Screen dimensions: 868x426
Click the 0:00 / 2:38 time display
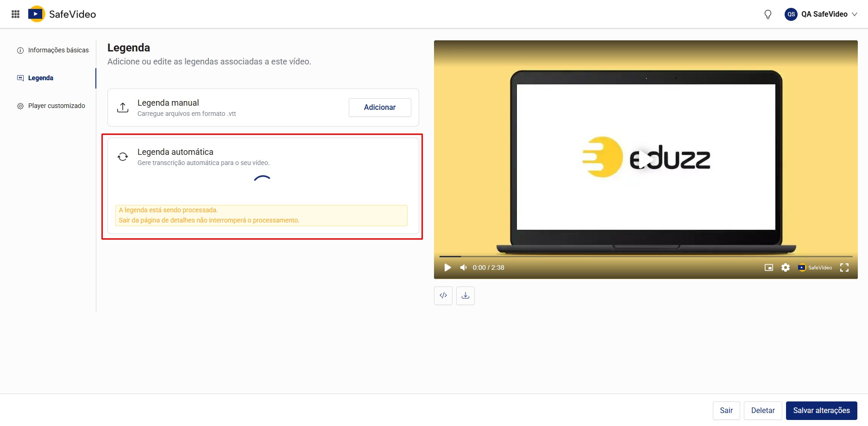pyautogui.click(x=488, y=267)
